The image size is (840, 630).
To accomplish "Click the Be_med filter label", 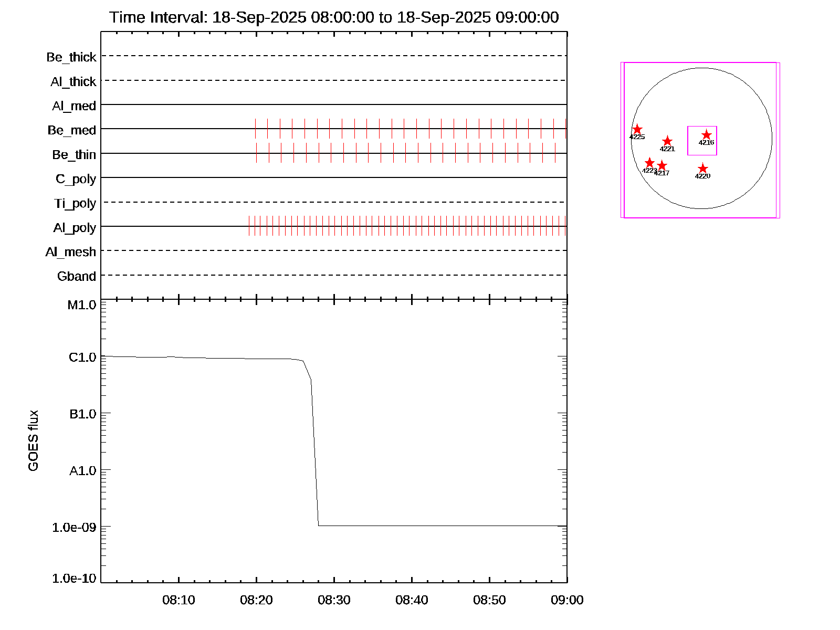I will [x=72, y=130].
